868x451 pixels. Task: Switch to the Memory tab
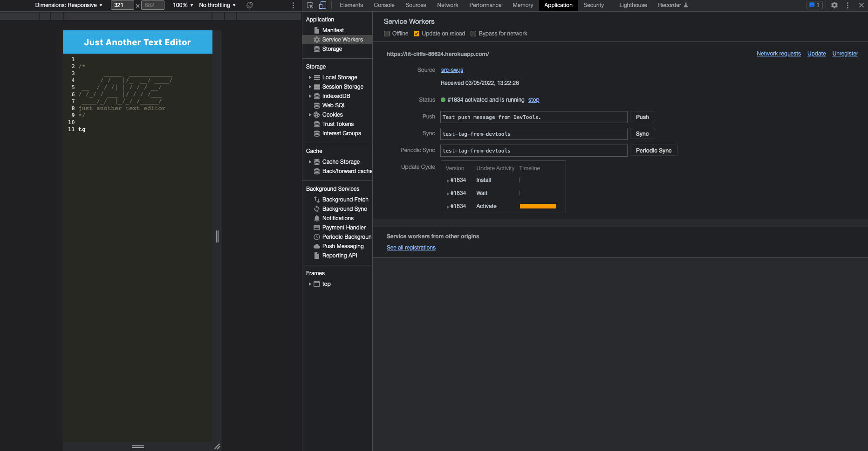click(523, 5)
